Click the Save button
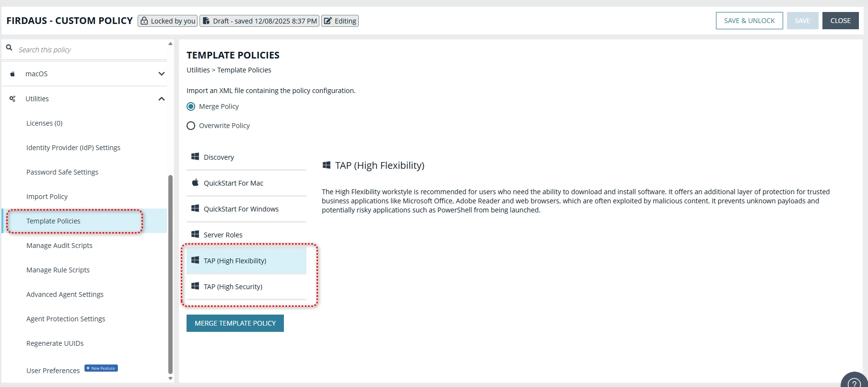Image resolution: width=868 pixels, height=387 pixels. (x=802, y=21)
